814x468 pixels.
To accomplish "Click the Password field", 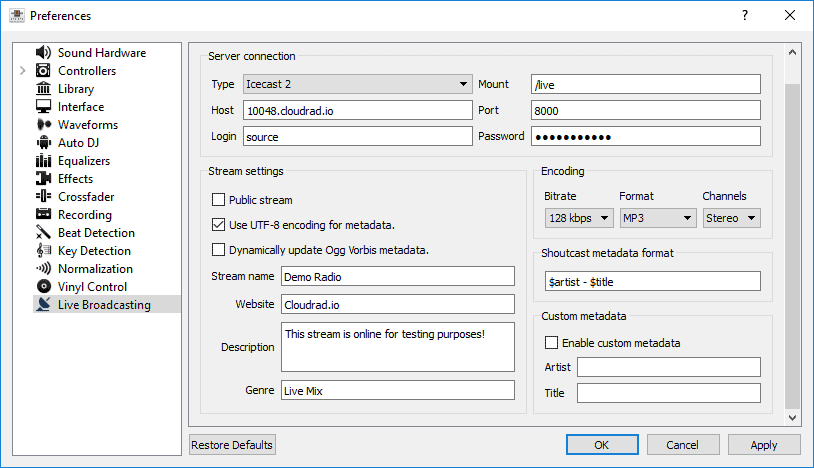I will (646, 136).
